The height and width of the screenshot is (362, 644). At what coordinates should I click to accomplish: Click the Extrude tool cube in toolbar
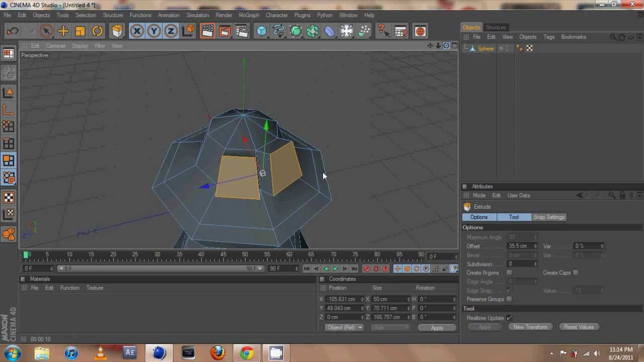click(117, 31)
